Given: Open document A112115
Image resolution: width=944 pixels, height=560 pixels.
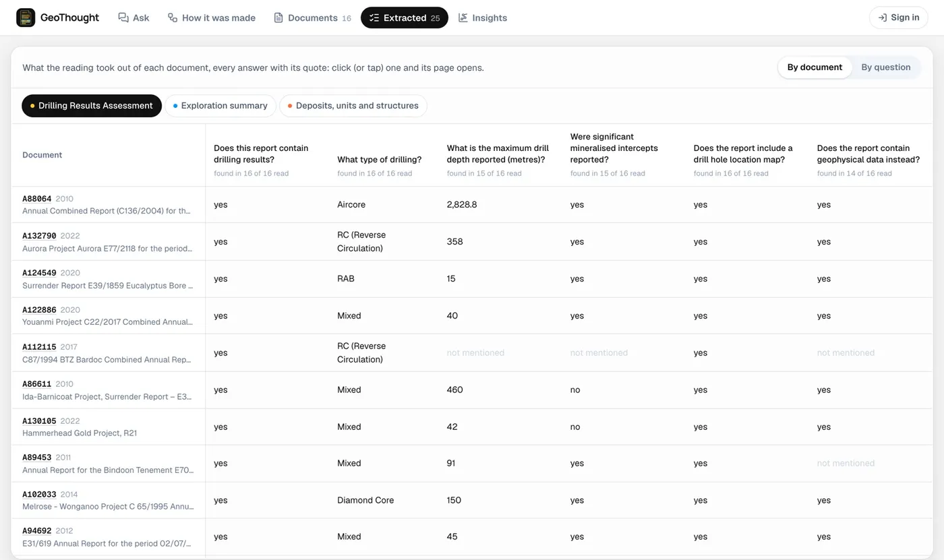Looking at the screenshot, I should tap(39, 347).
